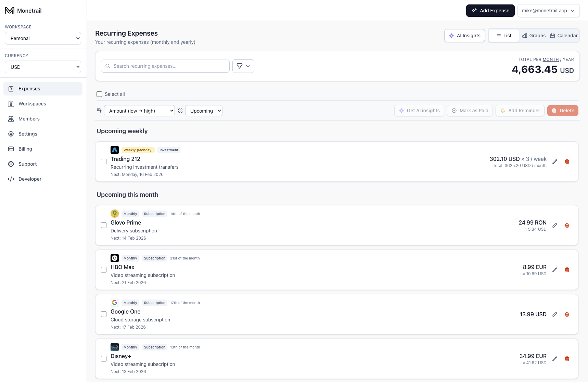The width and height of the screenshot is (588, 382).
Task: Switch to the Graphs view tab
Action: [534, 36]
